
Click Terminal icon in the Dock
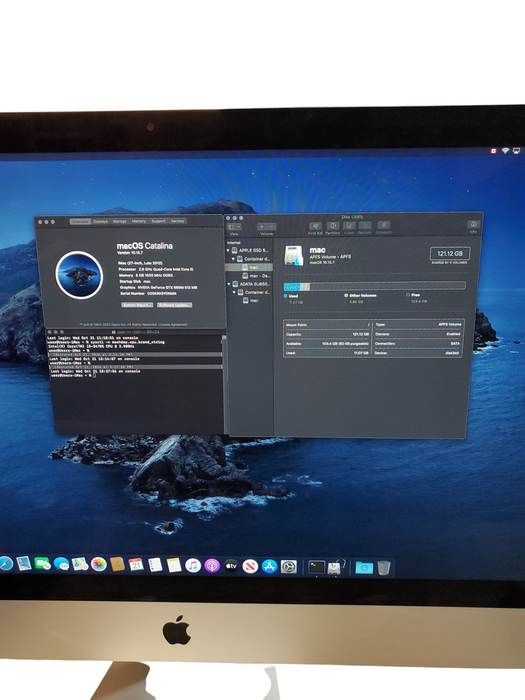(317, 567)
